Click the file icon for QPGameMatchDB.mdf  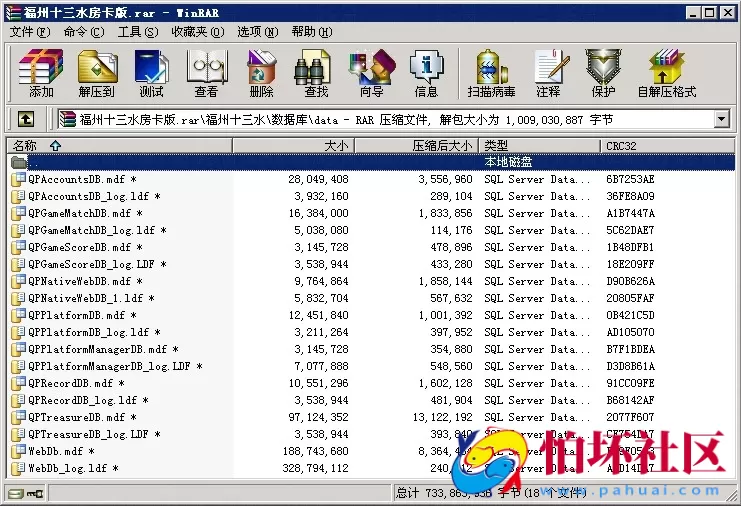tap(18, 213)
